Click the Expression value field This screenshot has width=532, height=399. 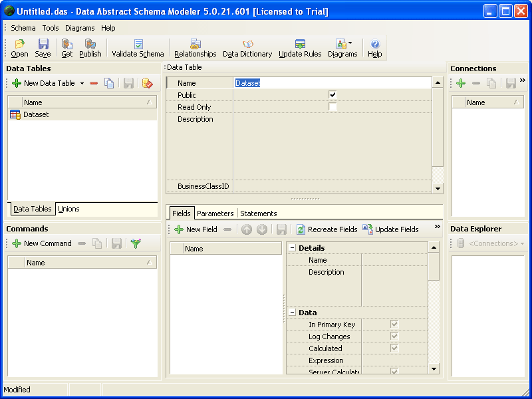pyautogui.click(x=394, y=360)
